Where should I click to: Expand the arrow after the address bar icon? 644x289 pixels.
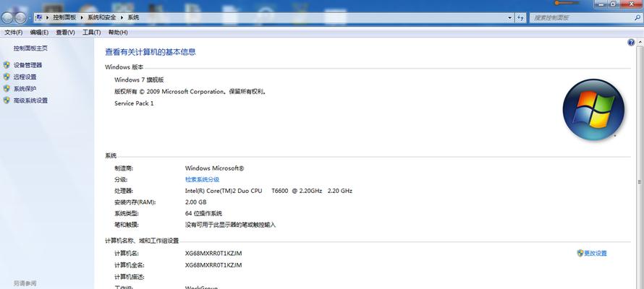48,17
